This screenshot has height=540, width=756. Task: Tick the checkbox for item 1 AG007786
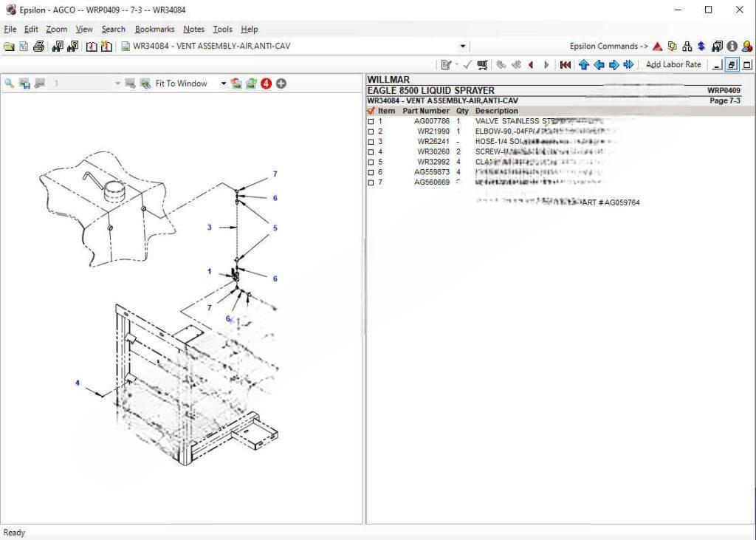click(x=371, y=121)
